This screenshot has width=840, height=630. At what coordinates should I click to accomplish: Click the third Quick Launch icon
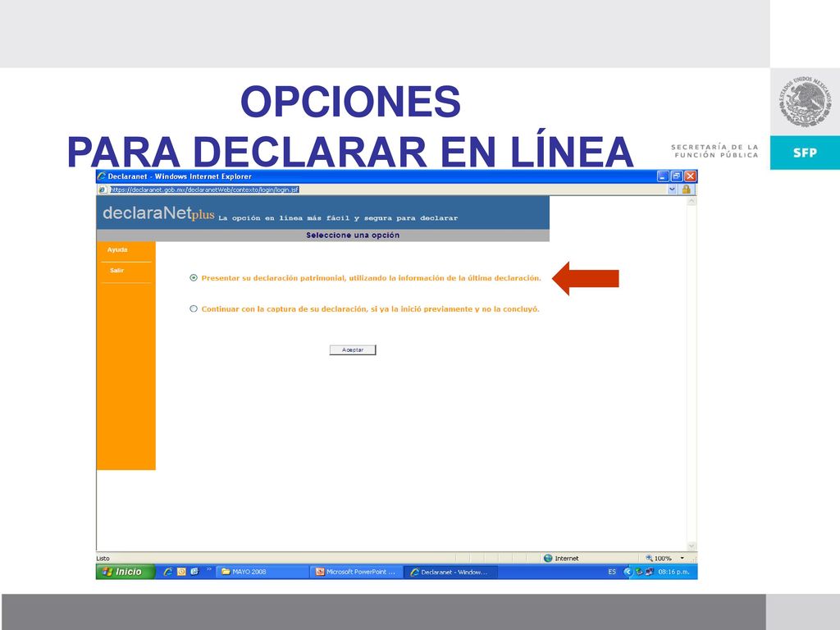(194, 572)
